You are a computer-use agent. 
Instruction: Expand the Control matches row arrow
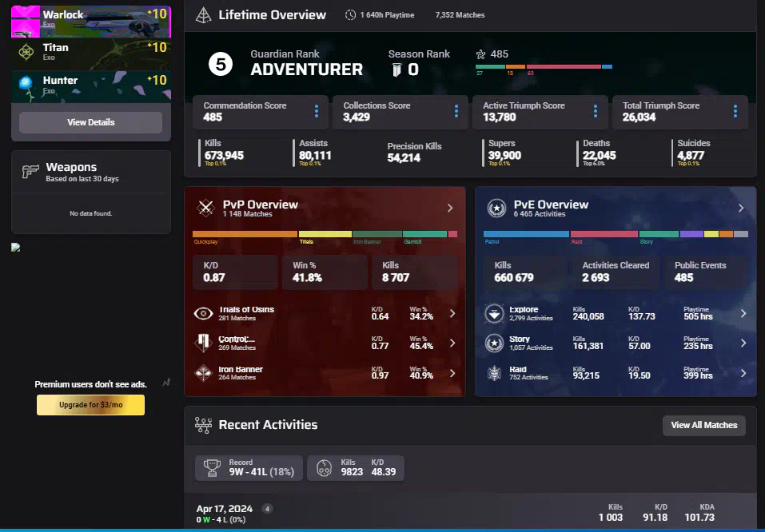pyautogui.click(x=452, y=343)
